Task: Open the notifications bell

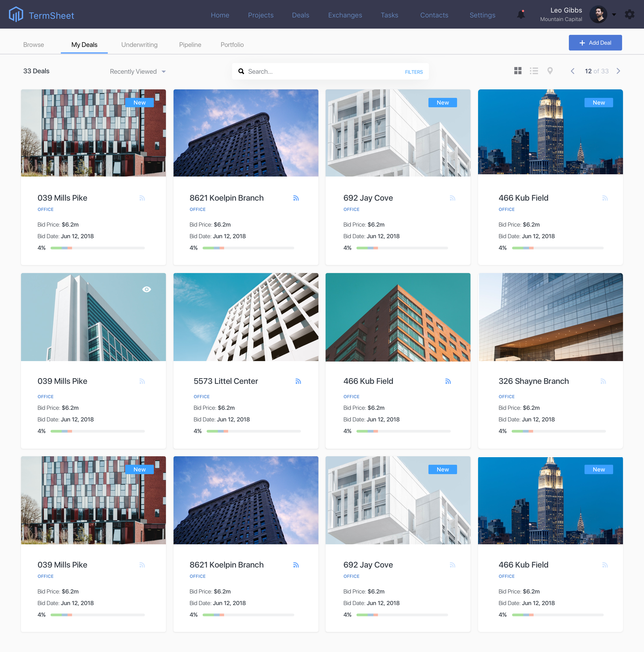Action: tap(521, 15)
